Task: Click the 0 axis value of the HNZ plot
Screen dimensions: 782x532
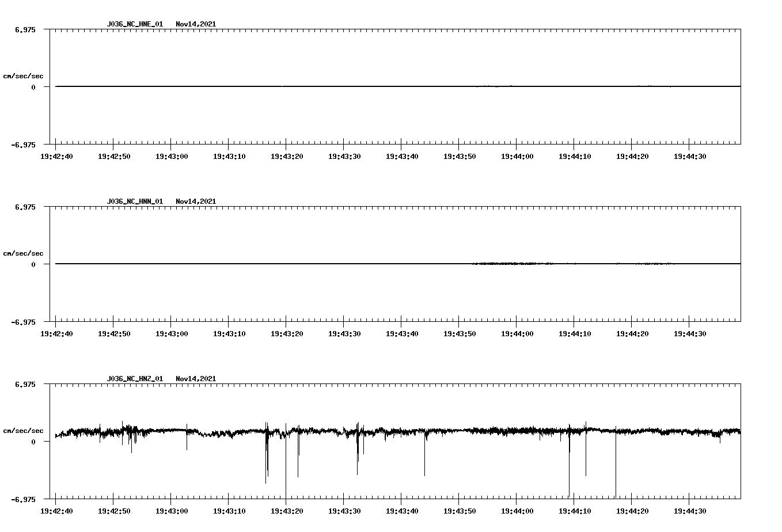Action: click(x=33, y=442)
